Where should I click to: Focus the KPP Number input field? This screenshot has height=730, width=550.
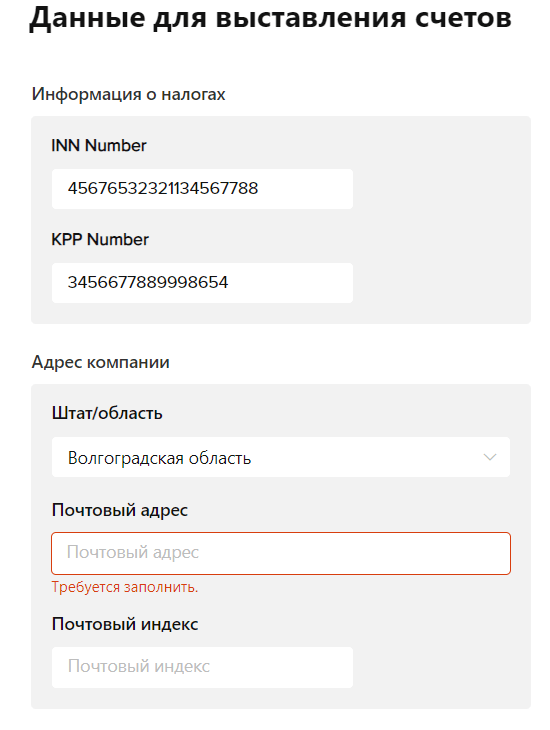click(x=202, y=283)
